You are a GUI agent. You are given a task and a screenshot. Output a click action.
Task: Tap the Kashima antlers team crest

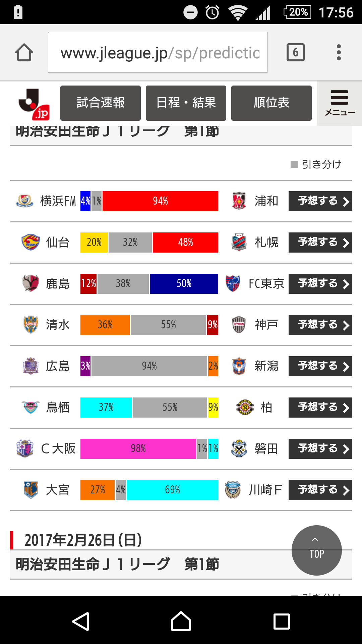(31, 283)
